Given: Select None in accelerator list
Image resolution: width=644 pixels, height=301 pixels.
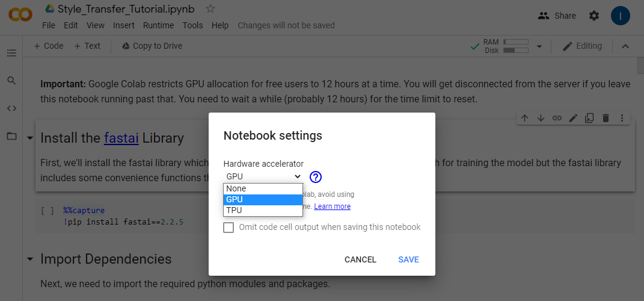Looking at the screenshot, I should (x=263, y=188).
